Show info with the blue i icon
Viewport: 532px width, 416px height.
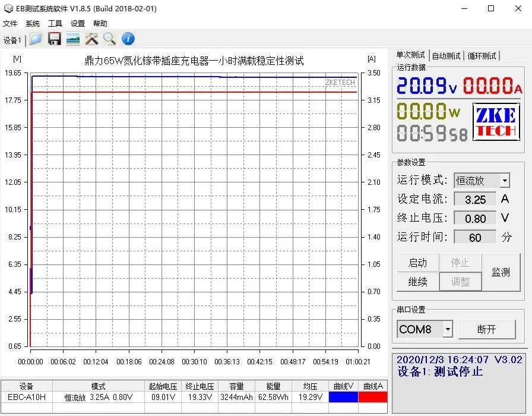tap(128, 39)
